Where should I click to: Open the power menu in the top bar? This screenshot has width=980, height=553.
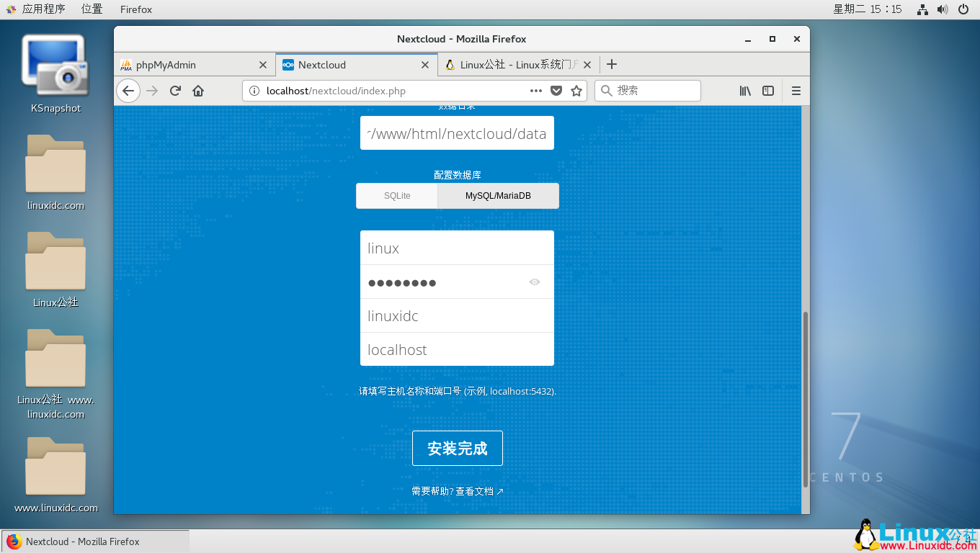click(964, 9)
